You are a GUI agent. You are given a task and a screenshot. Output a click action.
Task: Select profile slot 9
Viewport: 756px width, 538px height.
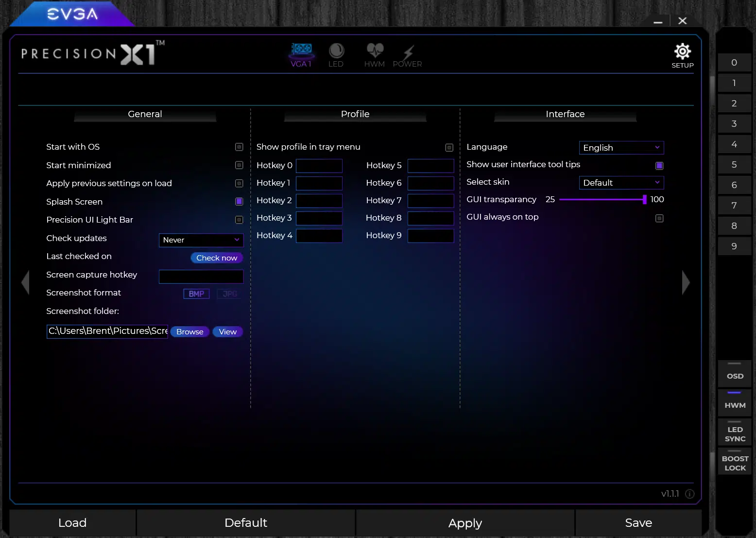735,246
